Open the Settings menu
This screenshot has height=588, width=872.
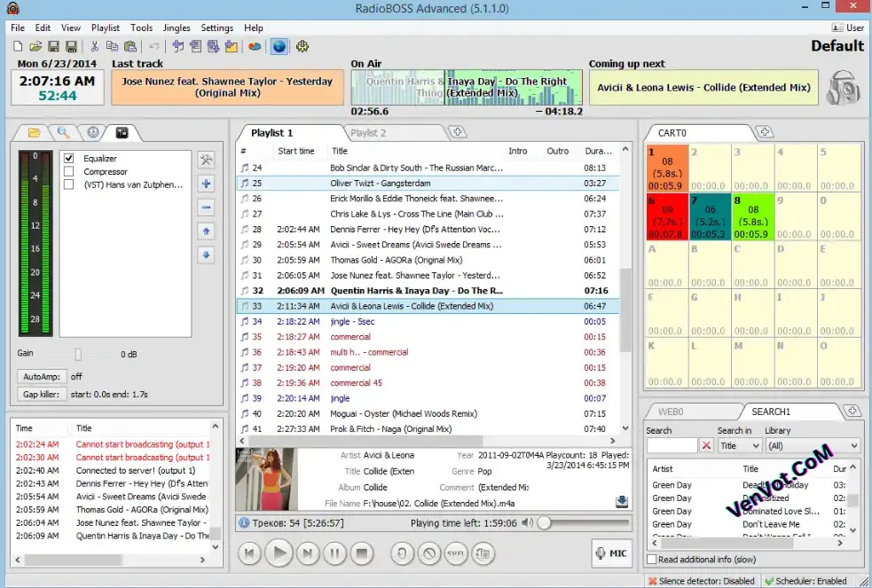tap(216, 27)
